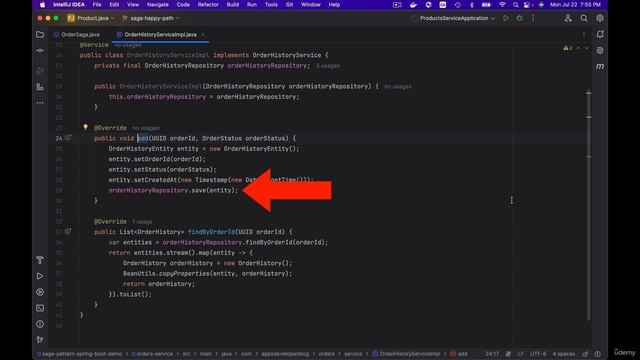Open macOS Wi-Fi status icon
This screenshot has width=640, height=360.
click(502, 4)
